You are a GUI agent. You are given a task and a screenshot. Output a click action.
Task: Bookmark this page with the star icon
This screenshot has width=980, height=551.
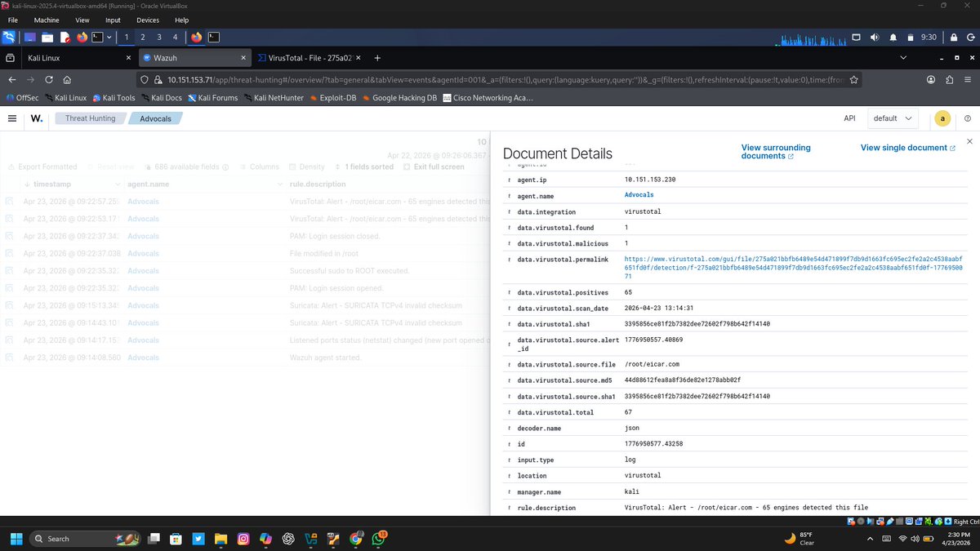pos(853,79)
